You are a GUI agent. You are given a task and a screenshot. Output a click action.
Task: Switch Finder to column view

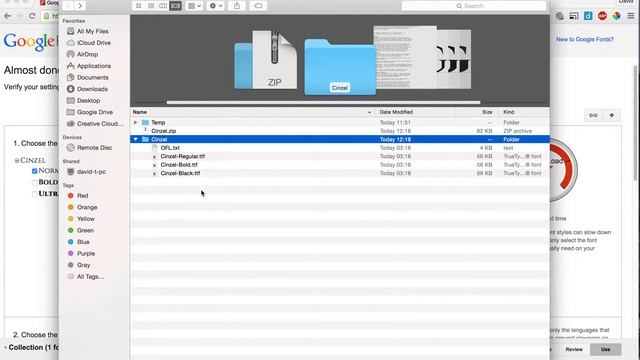[163, 6]
